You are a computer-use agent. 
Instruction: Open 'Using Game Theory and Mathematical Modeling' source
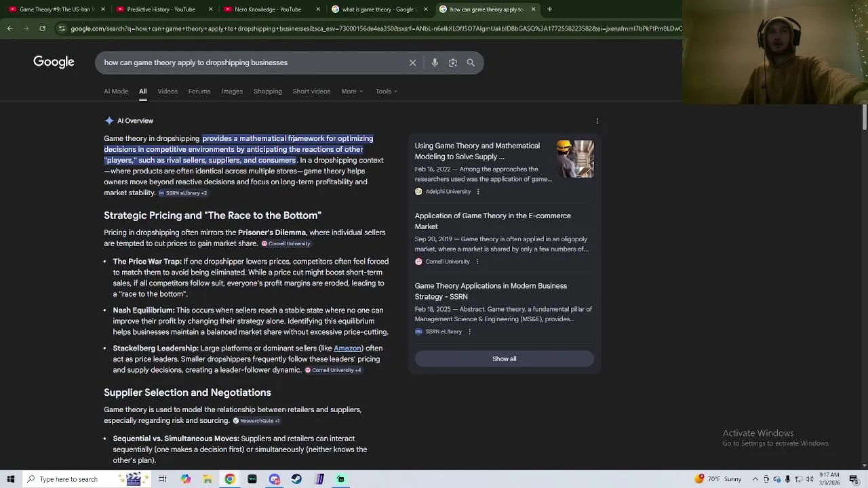click(477, 151)
